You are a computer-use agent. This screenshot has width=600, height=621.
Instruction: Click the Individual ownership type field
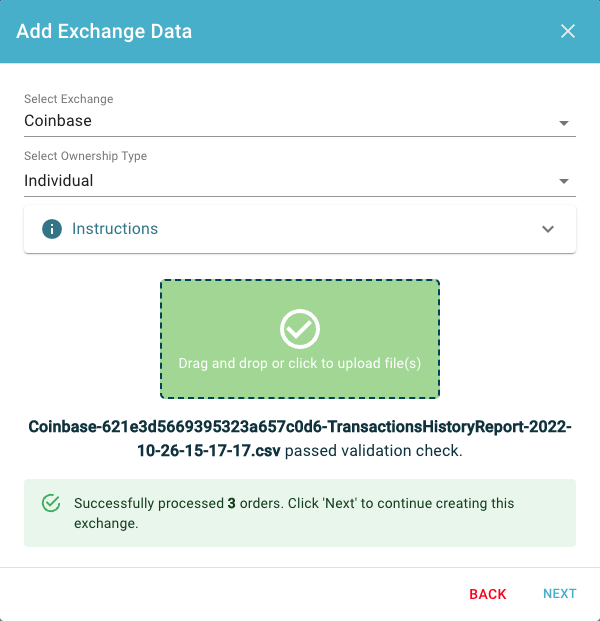click(300, 181)
